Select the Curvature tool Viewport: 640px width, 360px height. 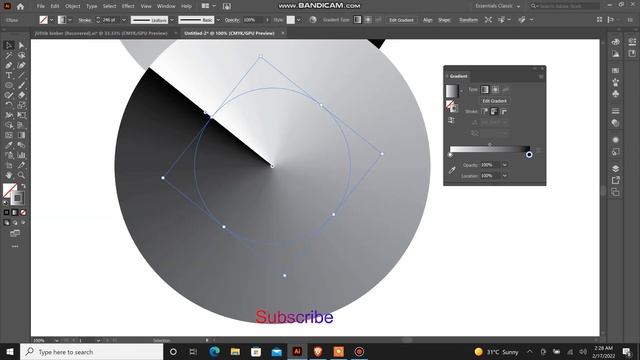(21, 65)
